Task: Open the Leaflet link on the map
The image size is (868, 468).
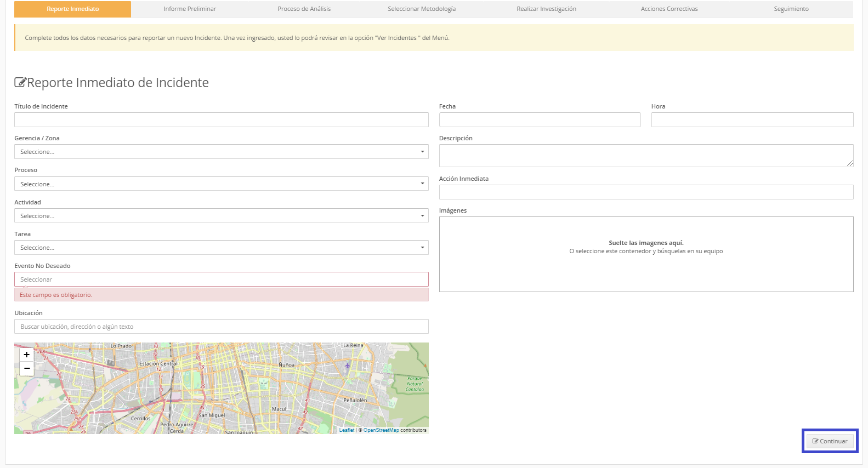Action: (x=347, y=430)
